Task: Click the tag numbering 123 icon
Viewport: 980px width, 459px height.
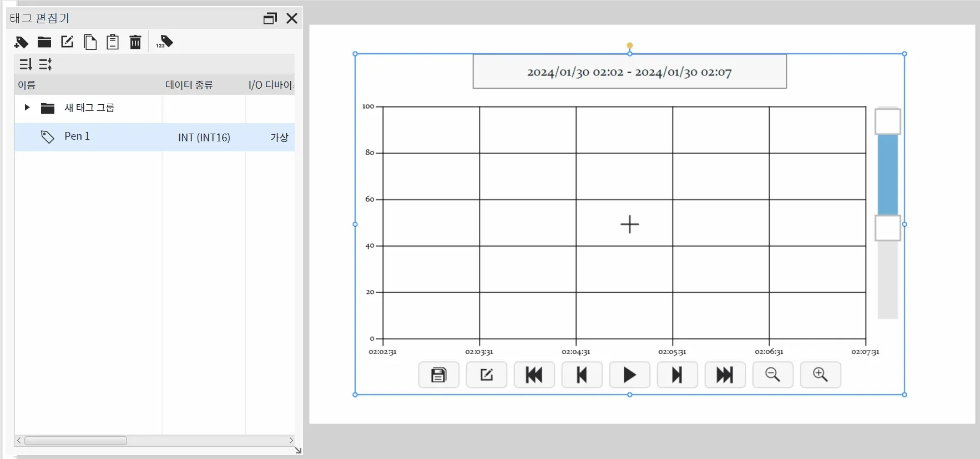Action: (164, 42)
